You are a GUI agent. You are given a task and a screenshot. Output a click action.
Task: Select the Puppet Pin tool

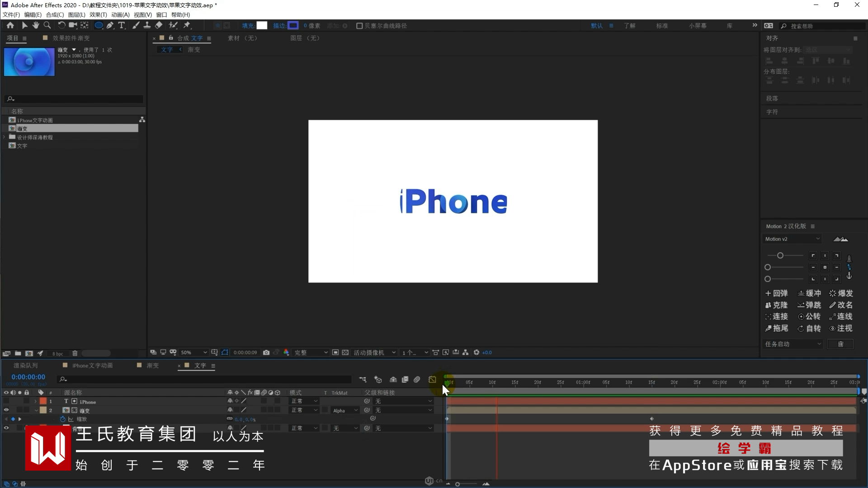point(187,26)
